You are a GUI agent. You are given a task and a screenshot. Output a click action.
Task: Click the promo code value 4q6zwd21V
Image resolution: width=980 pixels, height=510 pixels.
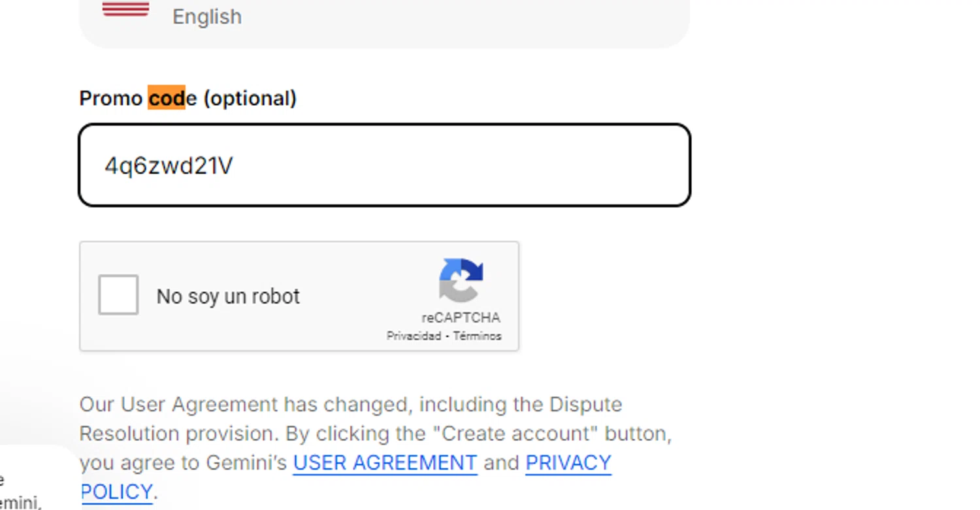169,167
